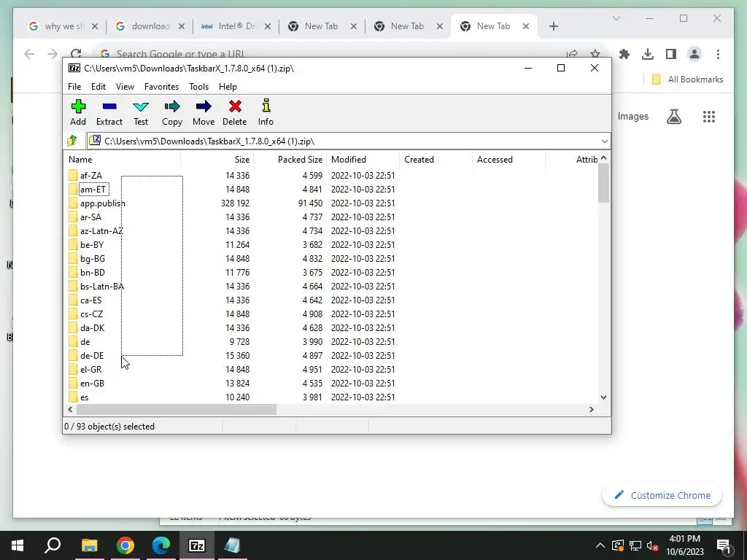Open the Images link
Screen dimensions: 747x560
pos(632,116)
